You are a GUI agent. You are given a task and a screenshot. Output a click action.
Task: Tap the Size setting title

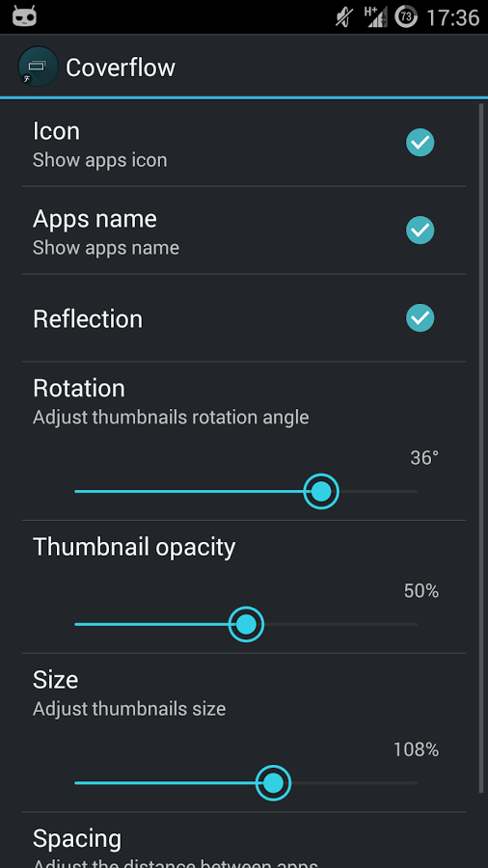pyautogui.click(x=55, y=679)
